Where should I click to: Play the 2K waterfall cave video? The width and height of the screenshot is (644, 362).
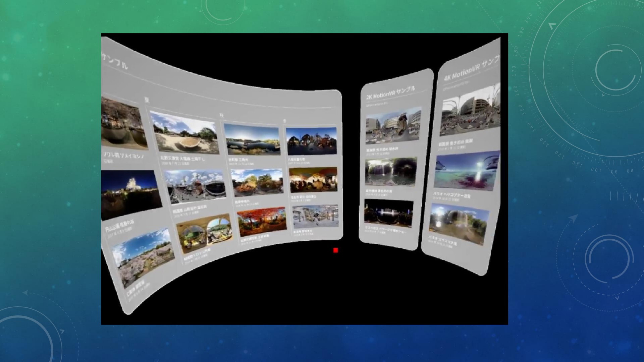391,171
